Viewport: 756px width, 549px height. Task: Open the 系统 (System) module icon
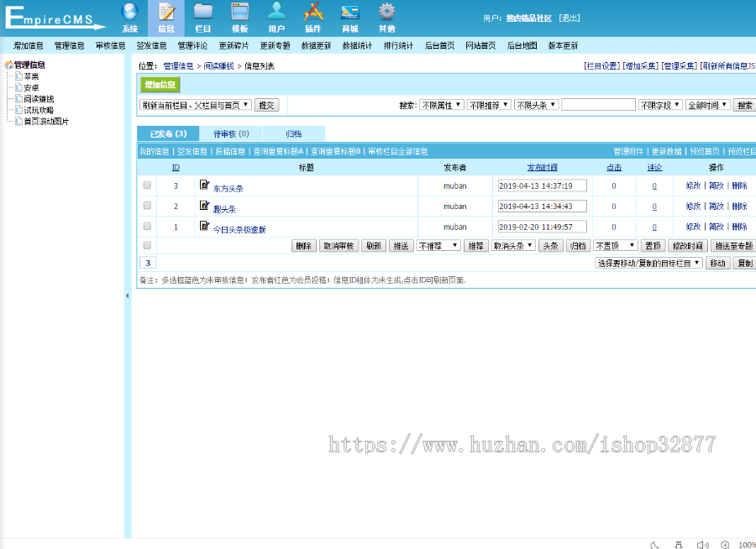129,17
